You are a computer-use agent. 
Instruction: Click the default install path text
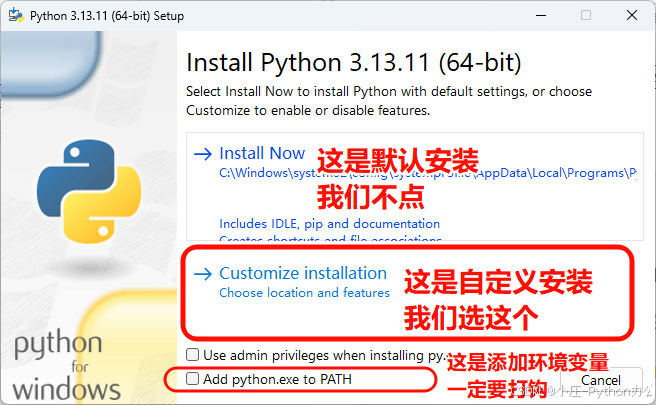(428, 173)
